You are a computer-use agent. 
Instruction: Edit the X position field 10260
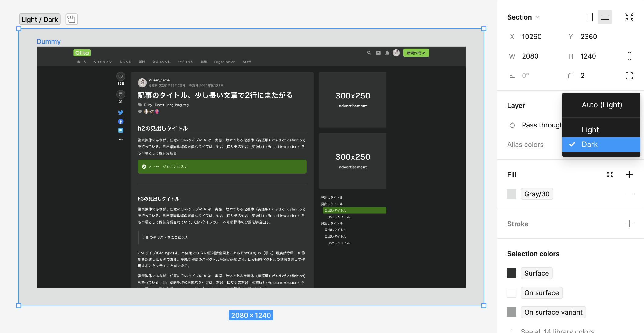pyautogui.click(x=531, y=37)
